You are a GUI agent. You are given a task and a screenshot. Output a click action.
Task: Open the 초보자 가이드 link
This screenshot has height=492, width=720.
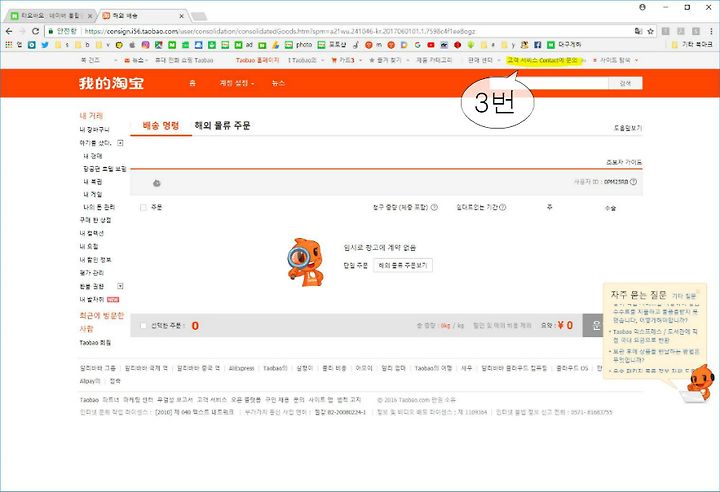[x=624, y=163]
